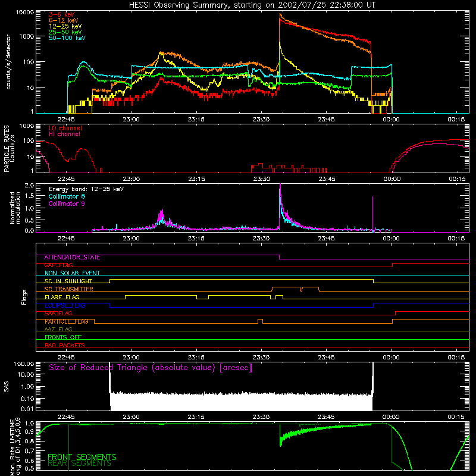
Task: Click the 23:15 tick under the modulation plot
Action: 196,239
